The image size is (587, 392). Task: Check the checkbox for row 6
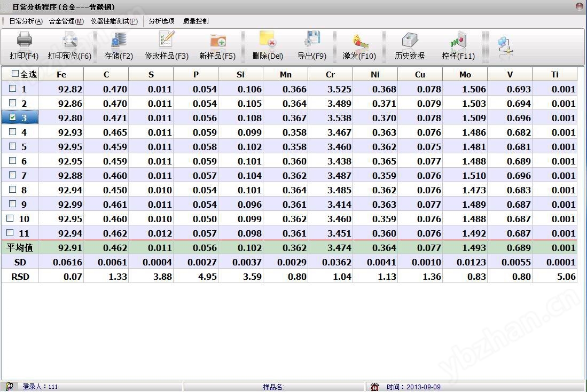[x=12, y=161]
